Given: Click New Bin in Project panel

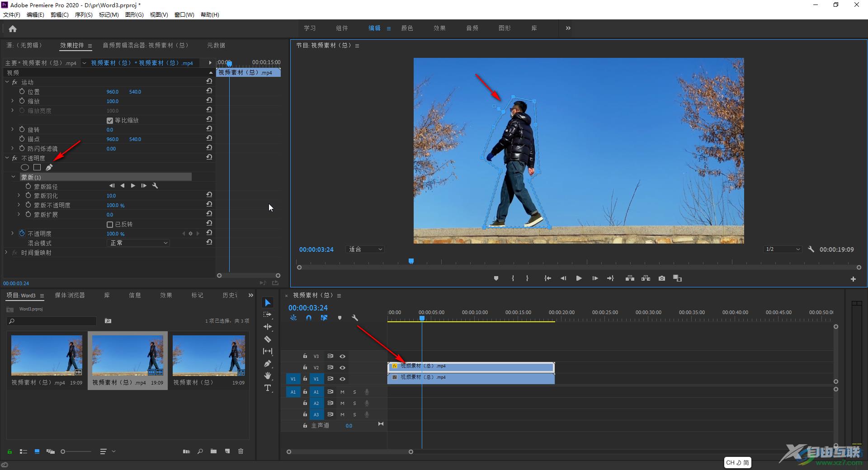Looking at the screenshot, I should click(213, 451).
